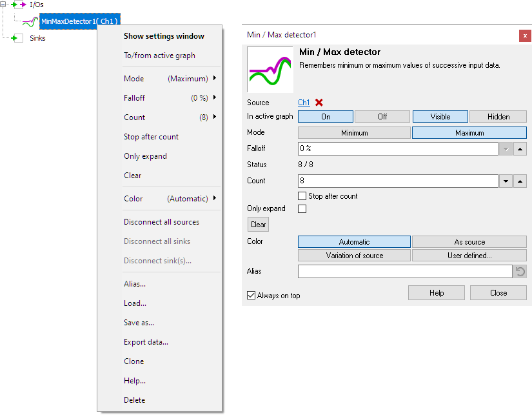
Task: Click the Sinks module icon
Action: click(14, 37)
